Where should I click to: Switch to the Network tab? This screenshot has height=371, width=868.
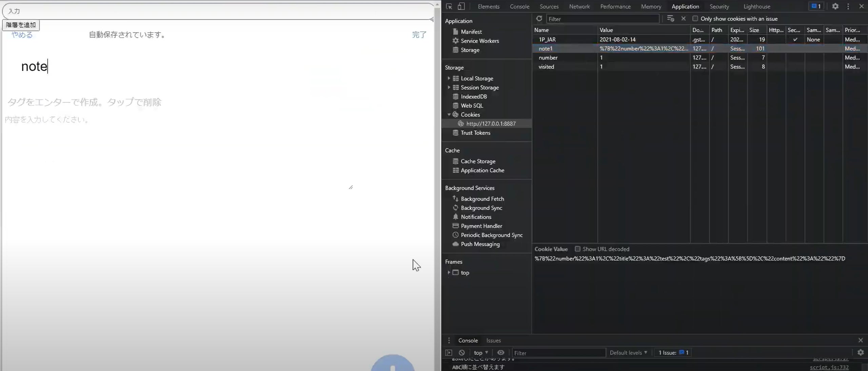click(579, 6)
